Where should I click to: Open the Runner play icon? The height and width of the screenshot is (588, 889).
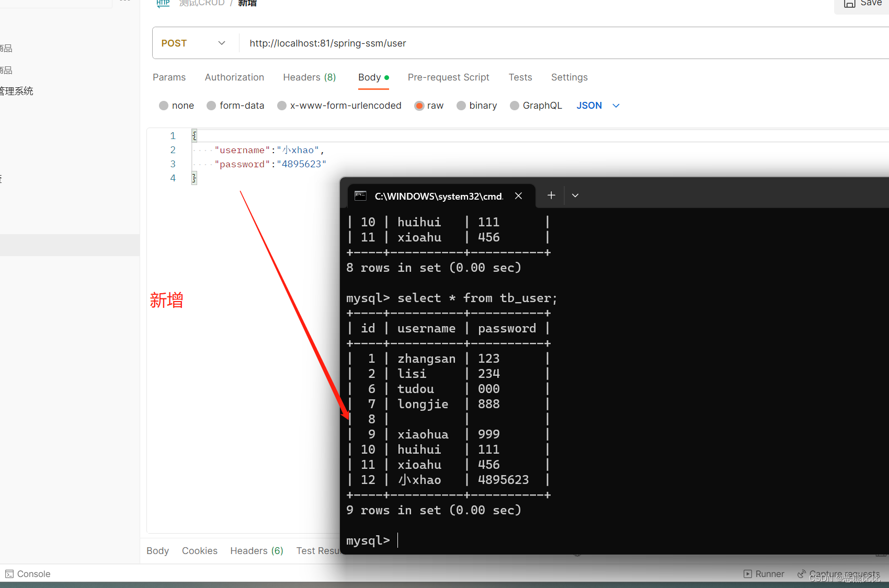tap(748, 574)
